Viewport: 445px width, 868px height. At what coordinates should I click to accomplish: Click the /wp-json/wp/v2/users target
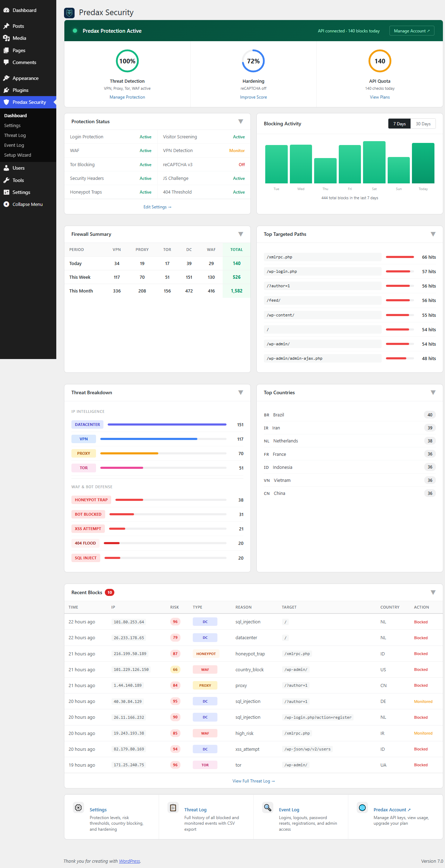pos(307,749)
